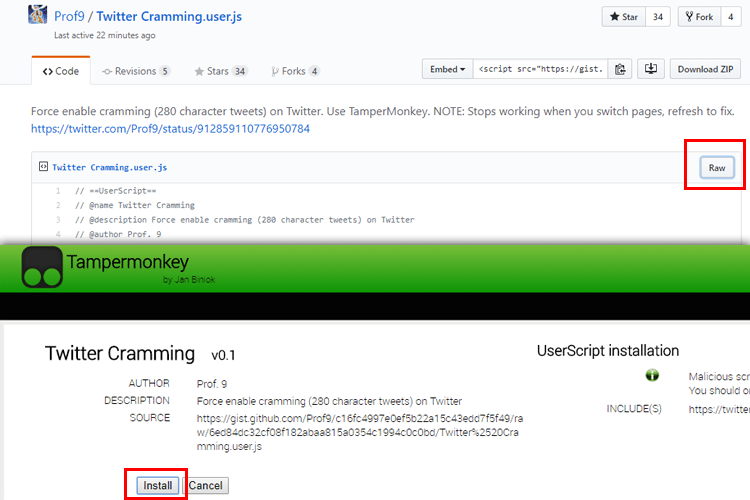The image size is (750, 500).
Task: Star this gist with the Star button
Action: [x=624, y=17]
